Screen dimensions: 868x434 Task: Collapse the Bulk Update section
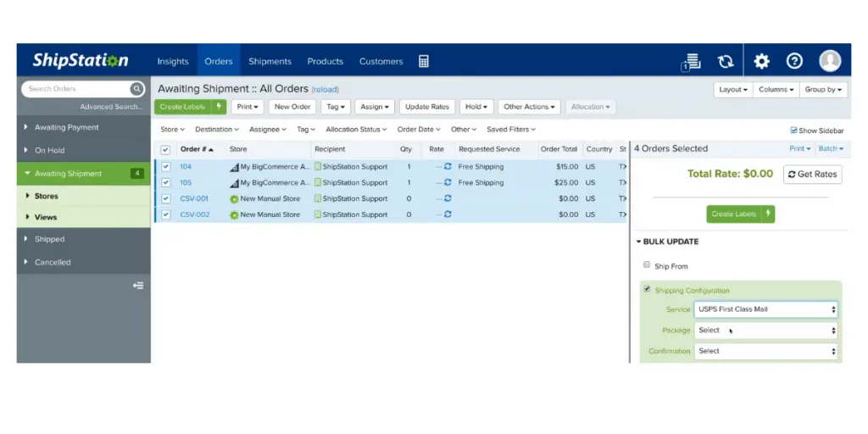pyautogui.click(x=668, y=242)
